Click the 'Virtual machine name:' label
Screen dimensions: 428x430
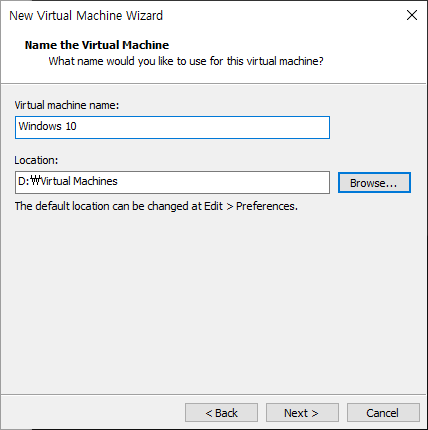tap(67, 105)
